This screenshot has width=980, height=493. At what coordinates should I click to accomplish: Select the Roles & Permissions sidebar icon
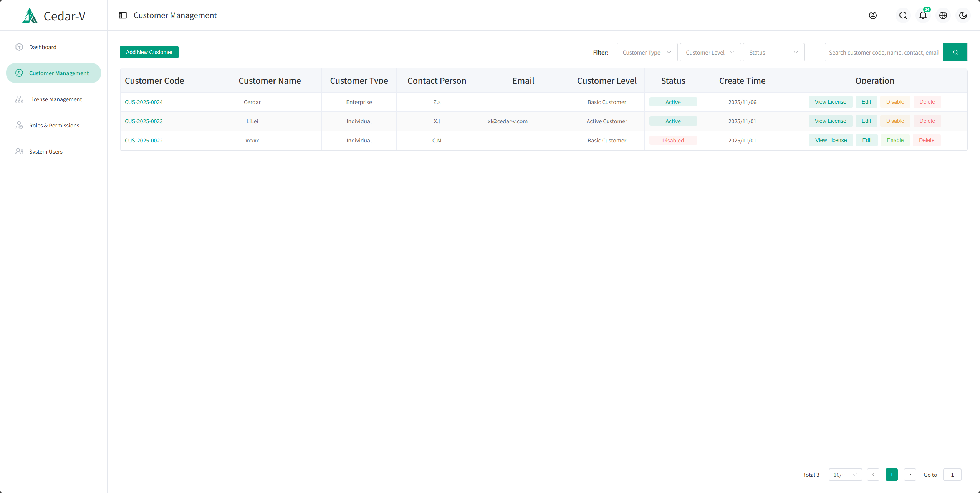20,125
